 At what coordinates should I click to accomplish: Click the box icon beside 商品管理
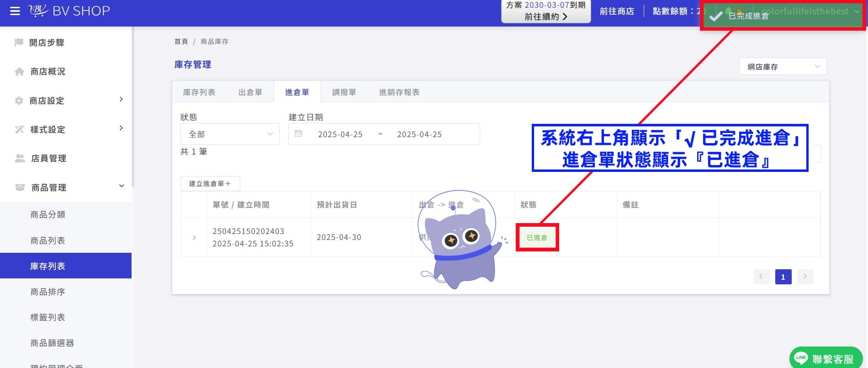(x=20, y=187)
